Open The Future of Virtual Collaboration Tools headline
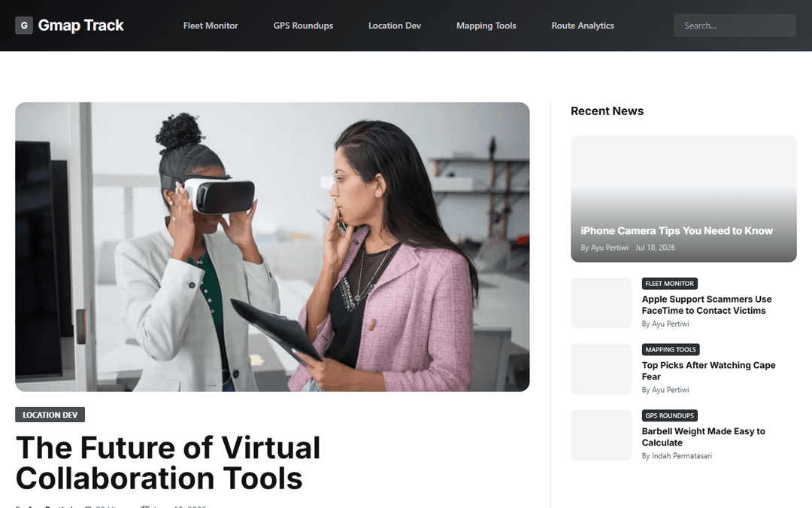This screenshot has width=812, height=508. pos(168,462)
